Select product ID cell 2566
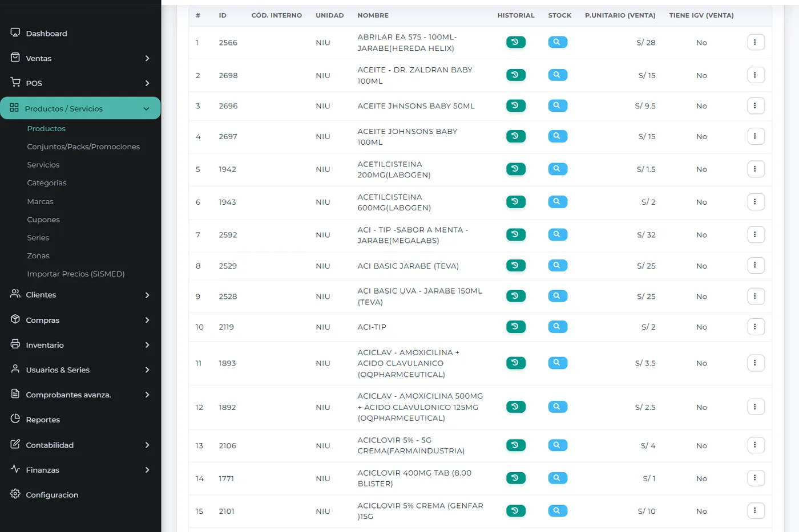 tap(228, 43)
